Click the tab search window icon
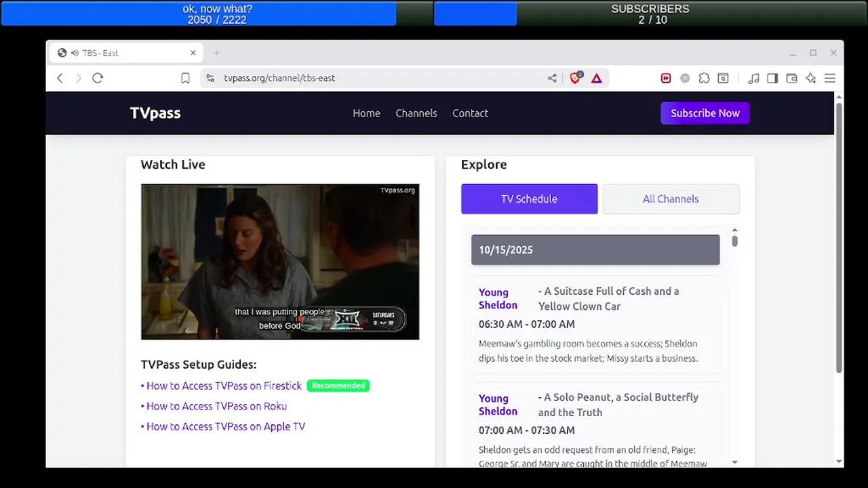 (724, 78)
